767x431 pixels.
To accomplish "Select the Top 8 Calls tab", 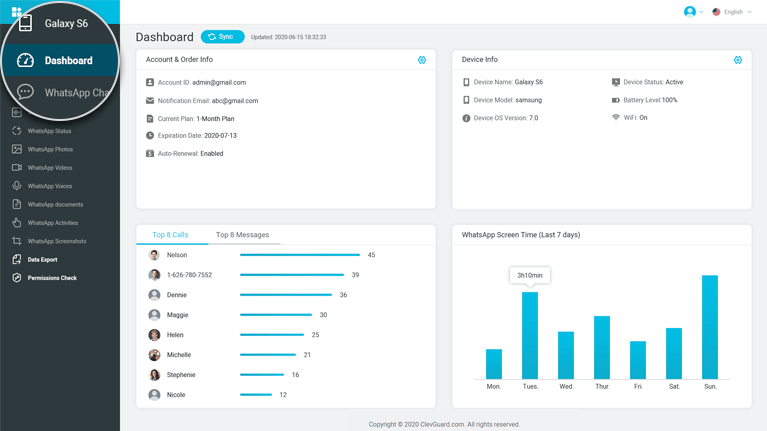I will 170,235.
